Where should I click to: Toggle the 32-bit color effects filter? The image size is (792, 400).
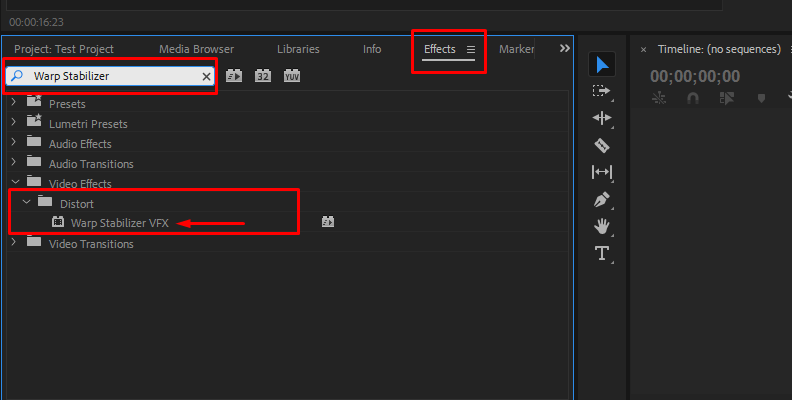pos(263,76)
